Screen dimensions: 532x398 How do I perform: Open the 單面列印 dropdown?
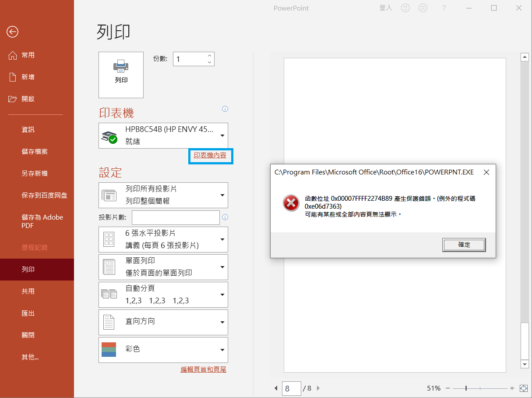coord(163,267)
